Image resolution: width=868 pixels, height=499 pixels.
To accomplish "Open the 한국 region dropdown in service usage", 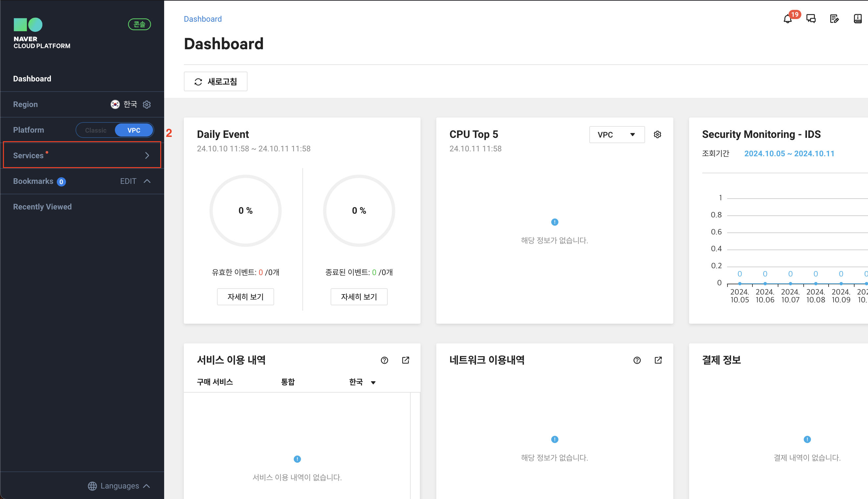I will click(x=362, y=382).
